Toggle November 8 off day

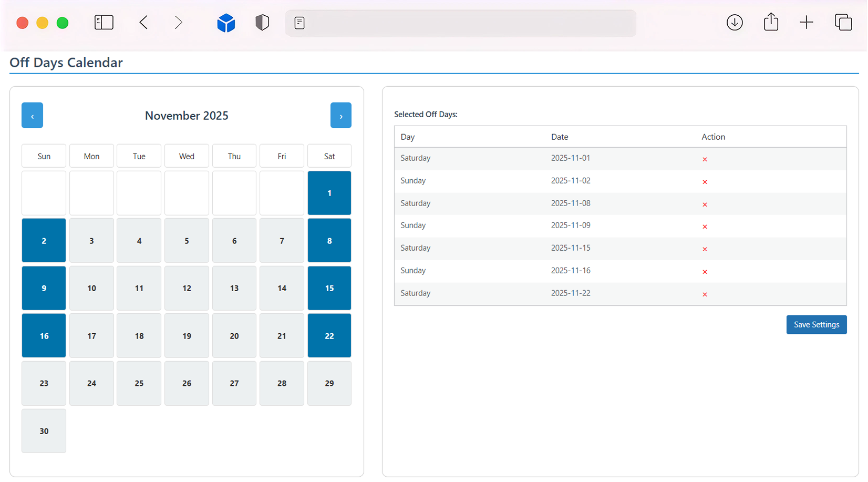tap(329, 241)
